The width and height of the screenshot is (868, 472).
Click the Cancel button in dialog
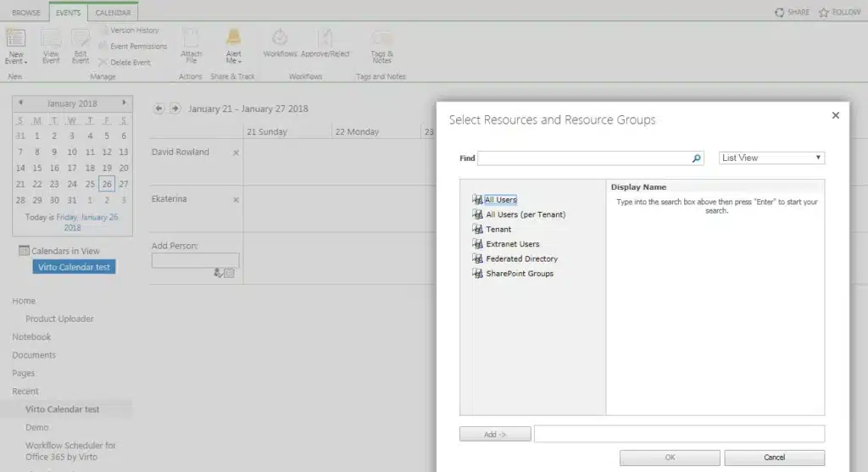tap(775, 458)
